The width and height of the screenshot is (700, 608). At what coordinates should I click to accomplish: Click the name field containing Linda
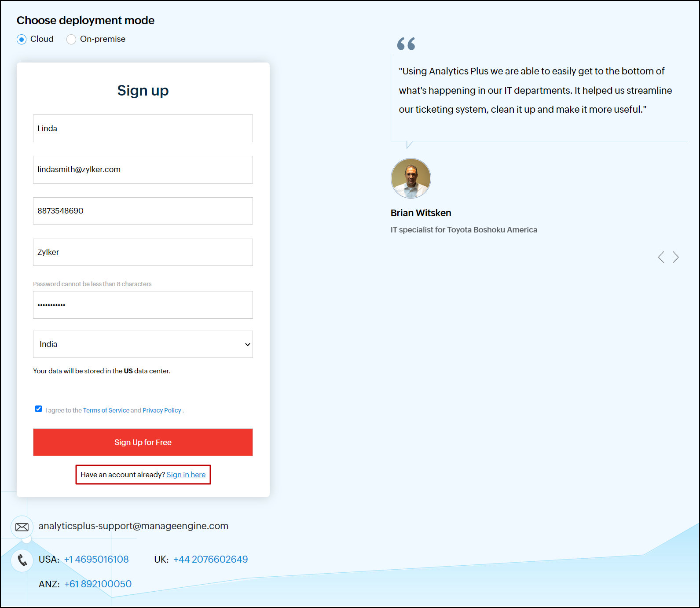pyautogui.click(x=143, y=128)
